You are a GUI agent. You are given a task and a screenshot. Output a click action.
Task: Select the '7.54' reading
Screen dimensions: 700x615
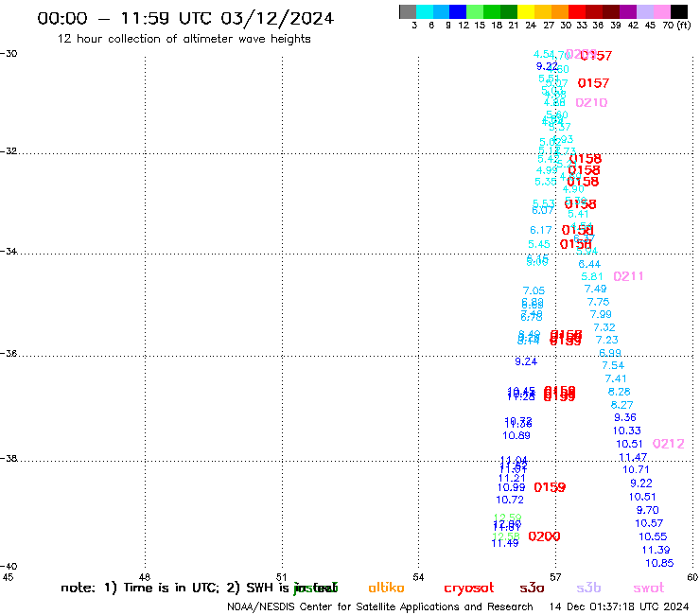613,365
